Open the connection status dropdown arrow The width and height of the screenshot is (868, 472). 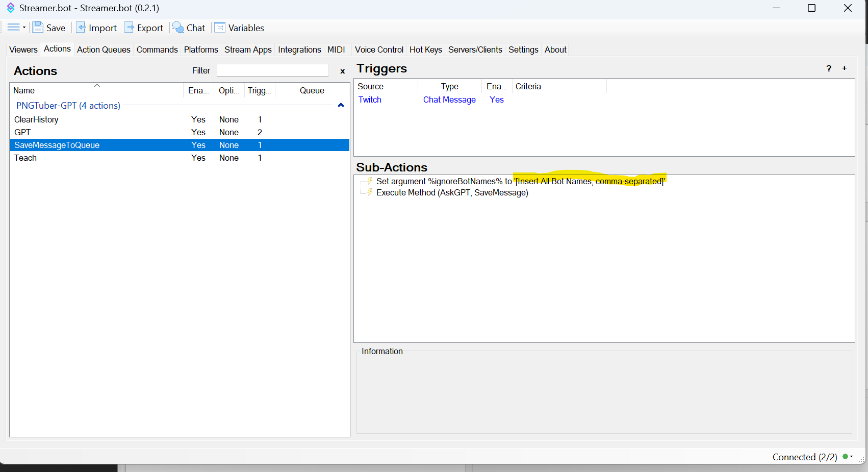[851, 457]
